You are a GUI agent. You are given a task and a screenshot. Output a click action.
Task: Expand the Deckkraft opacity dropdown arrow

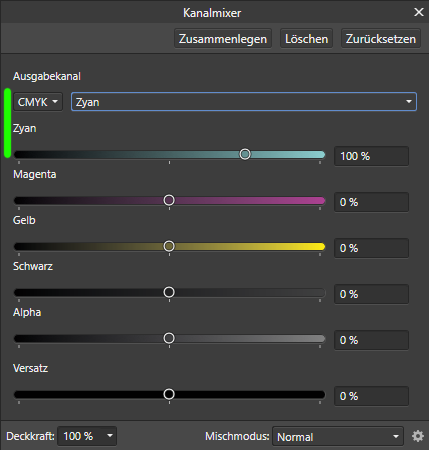point(110,435)
